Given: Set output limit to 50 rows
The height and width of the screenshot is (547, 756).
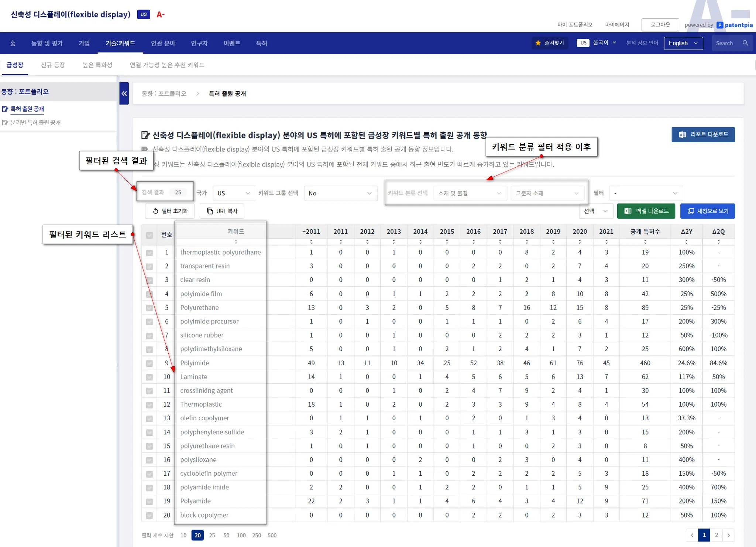Looking at the screenshot, I should 226,535.
